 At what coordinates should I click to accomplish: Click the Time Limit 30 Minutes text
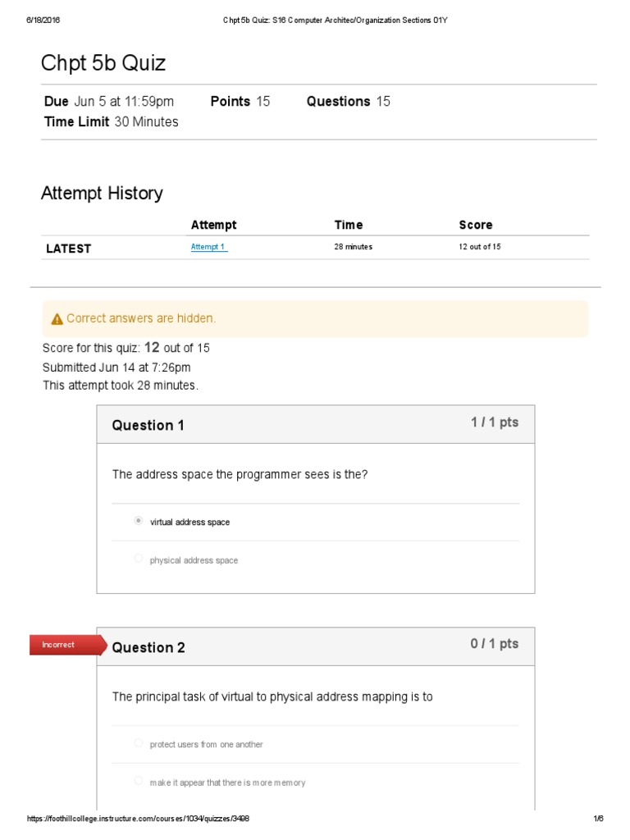point(111,121)
